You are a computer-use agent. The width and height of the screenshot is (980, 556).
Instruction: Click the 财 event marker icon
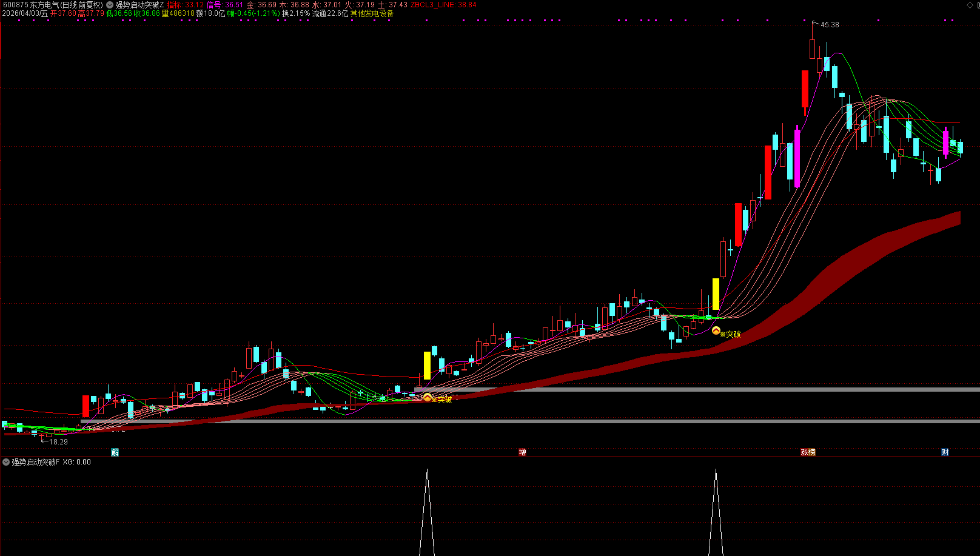(945, 452)
